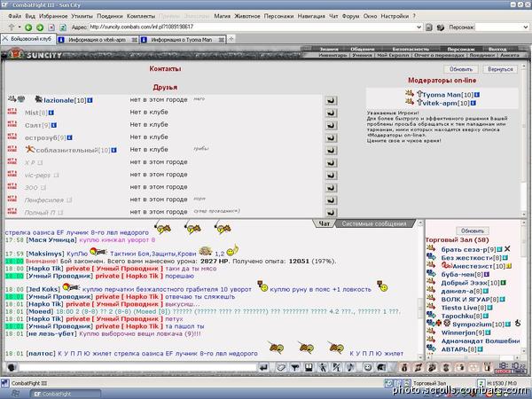532x399 pixels.
Task: Click the crossed swords icon by брать сеза-р
Action: coord(507,249)
